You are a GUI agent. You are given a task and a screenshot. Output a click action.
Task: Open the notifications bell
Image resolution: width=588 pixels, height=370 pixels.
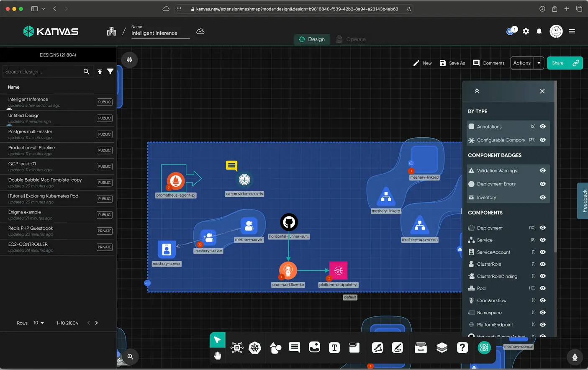click(539, 31)
